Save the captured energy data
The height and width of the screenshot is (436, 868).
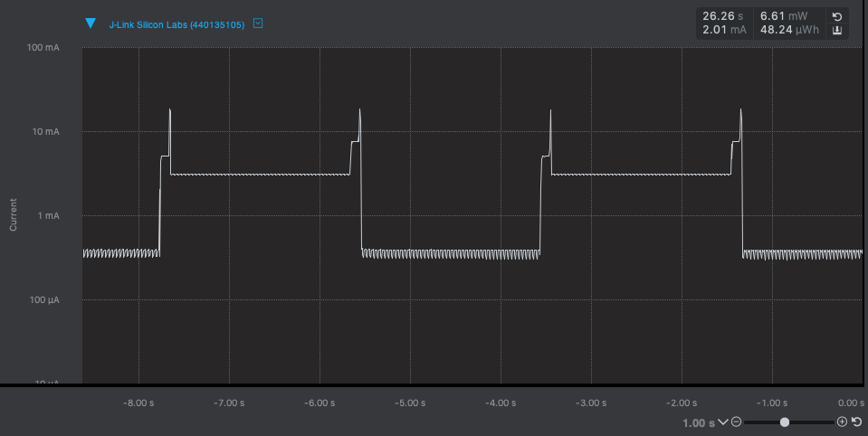(x=837, y=31)
